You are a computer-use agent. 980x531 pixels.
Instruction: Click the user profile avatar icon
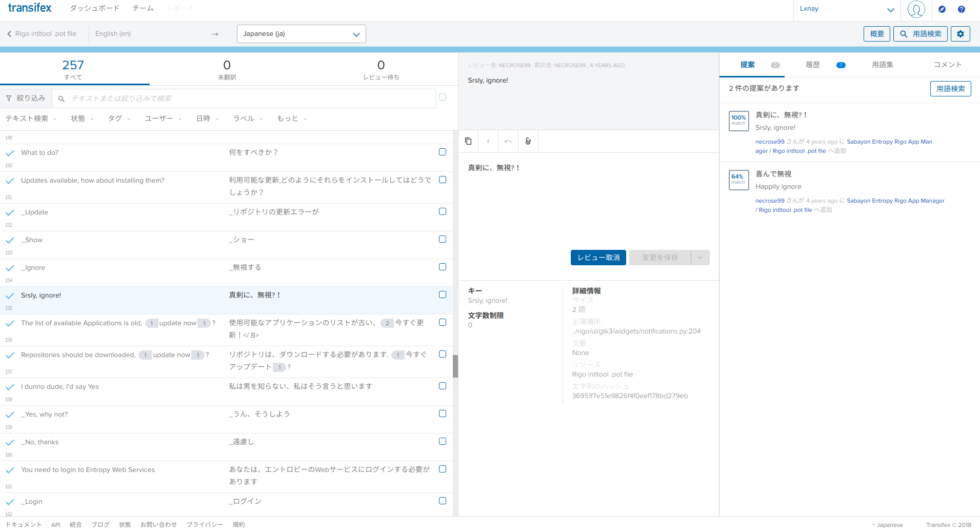coord(916,9)
